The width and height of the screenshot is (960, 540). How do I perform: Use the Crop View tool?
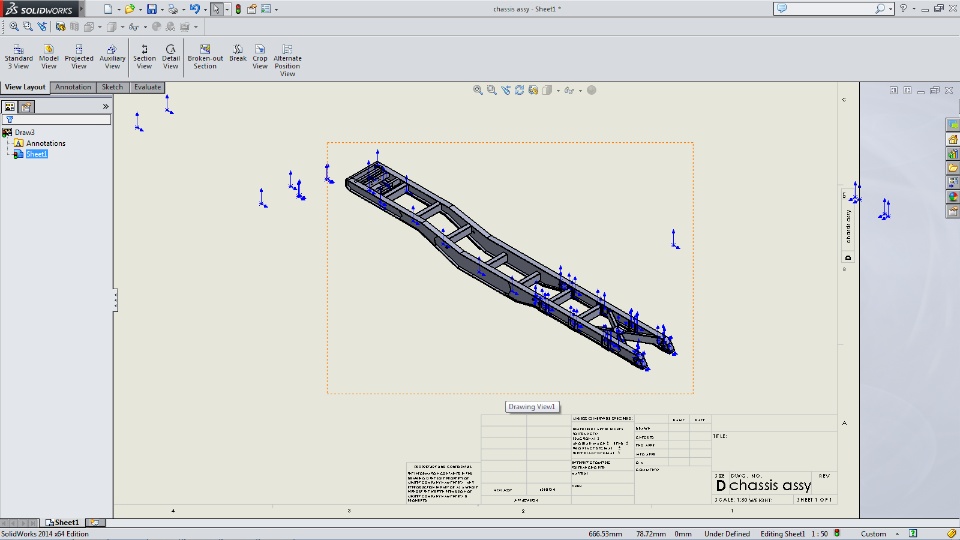pyautogui.click(x=260, y=57)
